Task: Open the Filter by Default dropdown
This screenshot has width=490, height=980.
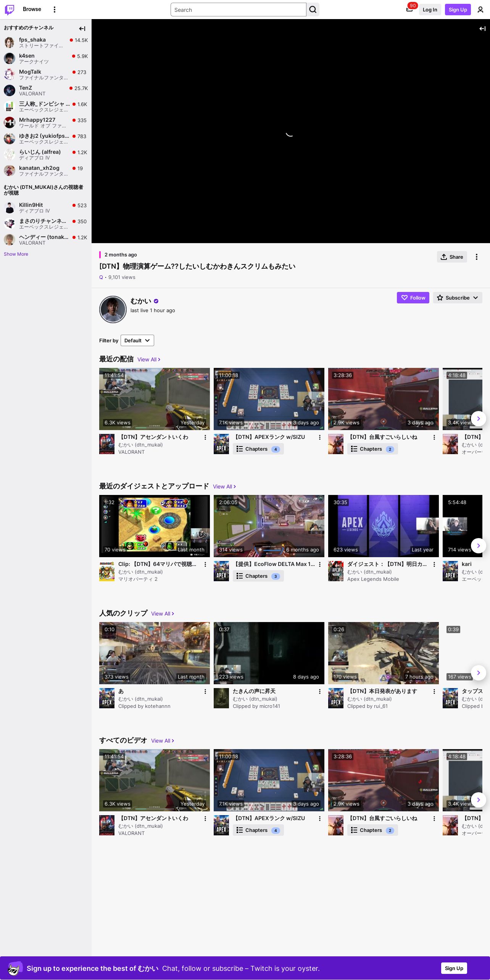Action: [x=137, y=340]
